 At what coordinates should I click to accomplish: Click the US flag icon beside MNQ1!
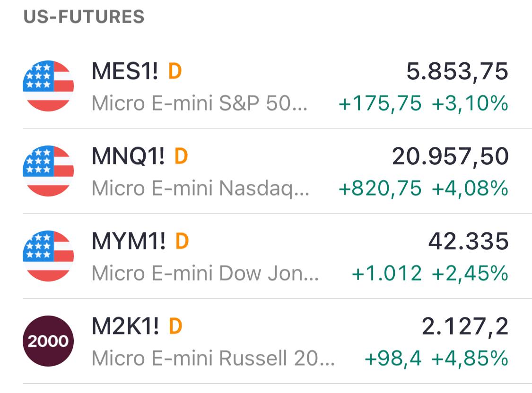point(48,171)
